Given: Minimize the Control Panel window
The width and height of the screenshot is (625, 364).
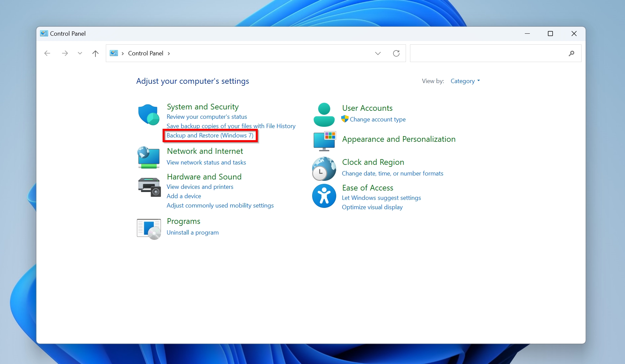Looking at the screenshot, I should click(527, 34).
